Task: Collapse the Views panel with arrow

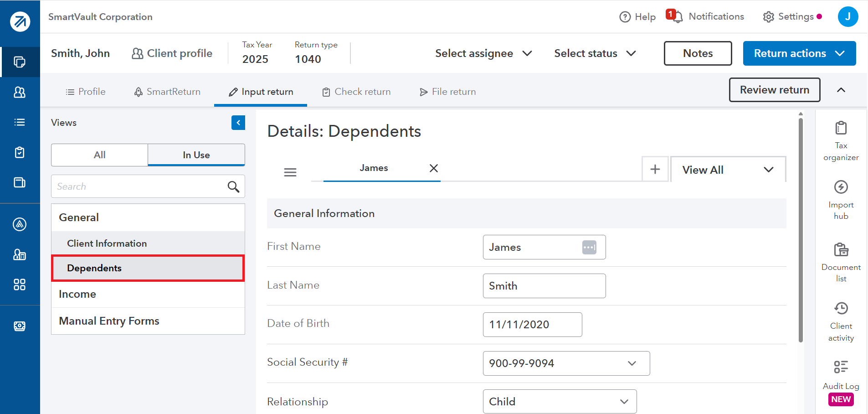Action: click(x=238, y=123)
